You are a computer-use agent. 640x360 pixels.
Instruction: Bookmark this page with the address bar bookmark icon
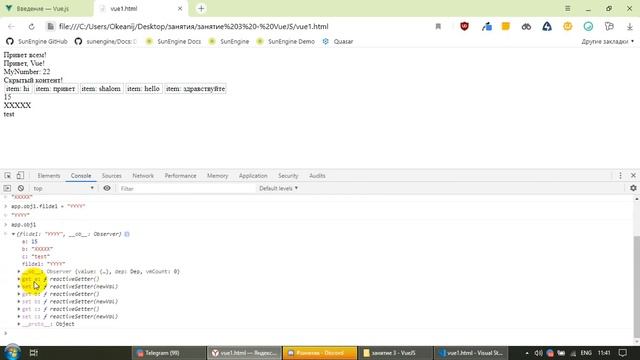click(x=438, y=27)
